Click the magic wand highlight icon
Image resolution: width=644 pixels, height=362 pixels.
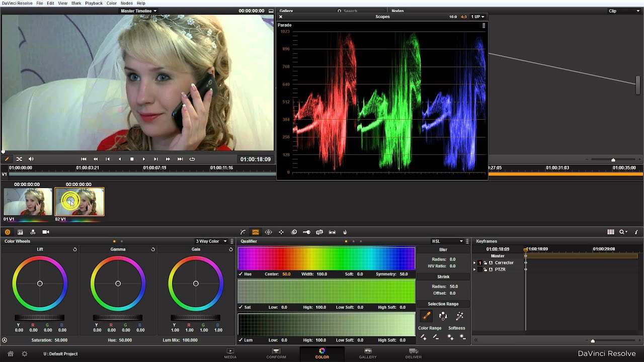pos(459,316)
